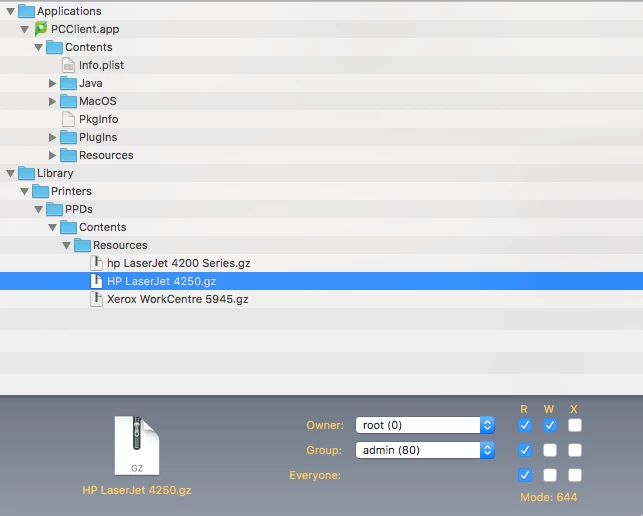
Task: Collapse the PPDs disclosure triangle
Action: tap(39, 210)
